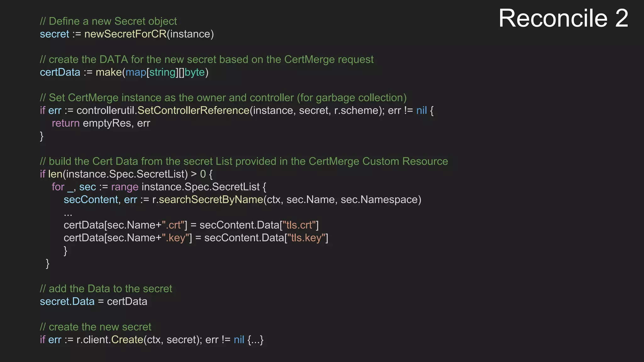Click the line 'secret := newSecretForCR(instance)'
The image size is (644, 362).
127,34
